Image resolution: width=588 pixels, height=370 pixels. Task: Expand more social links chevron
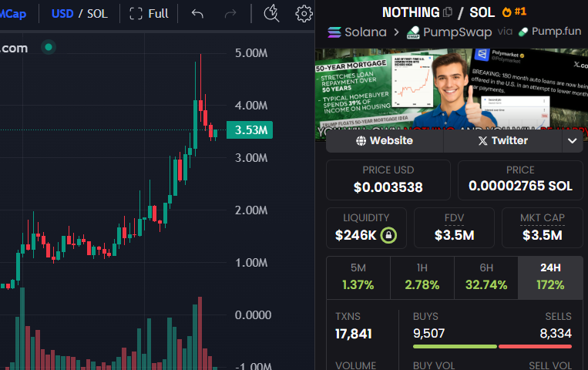pyautogui.click(x=573, y=141)
